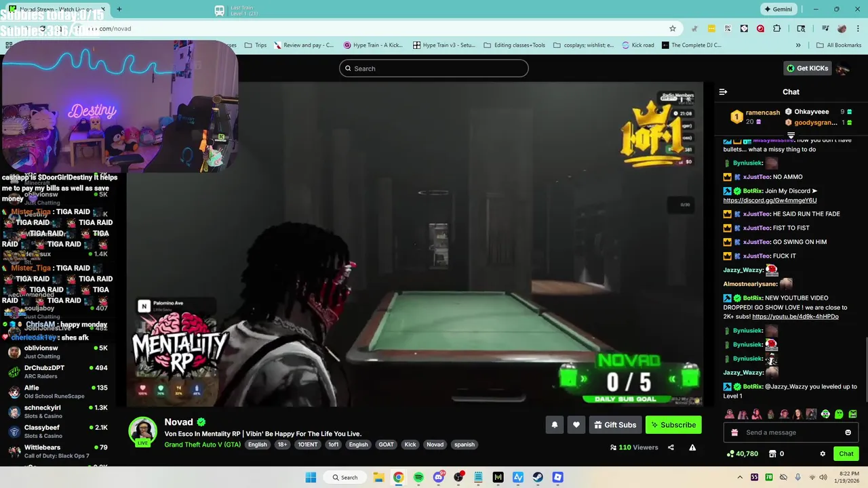Click the notification bell icon below the stream

[555, 425]
